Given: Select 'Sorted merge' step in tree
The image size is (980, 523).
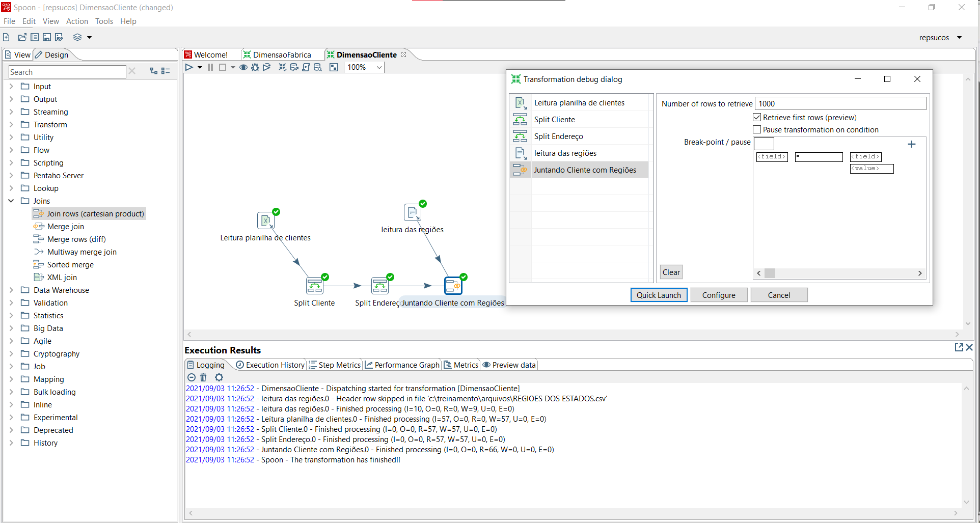Looking at the screenshot, I should click(70, 265).
